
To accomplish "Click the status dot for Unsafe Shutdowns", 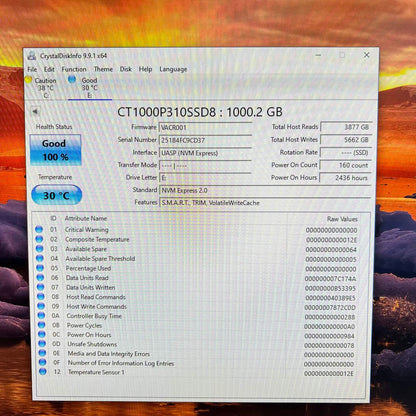I will 42,343.
